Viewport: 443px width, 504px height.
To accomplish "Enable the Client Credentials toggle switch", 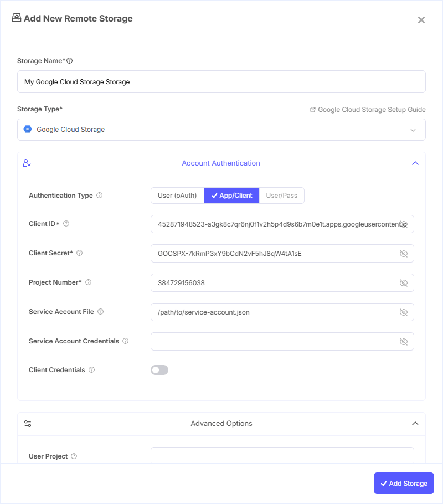I will coord(159,370).
